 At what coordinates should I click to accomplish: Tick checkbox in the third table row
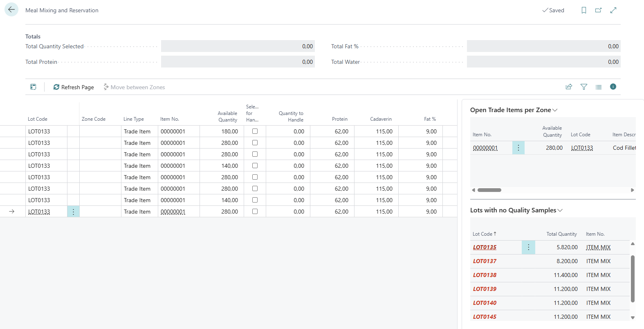tap(255, 154)
